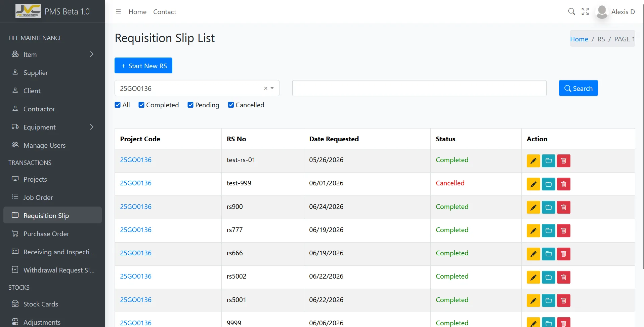Toggle the Pending filter checkbox
Screen dimensions: 644x327
(190, 105)
